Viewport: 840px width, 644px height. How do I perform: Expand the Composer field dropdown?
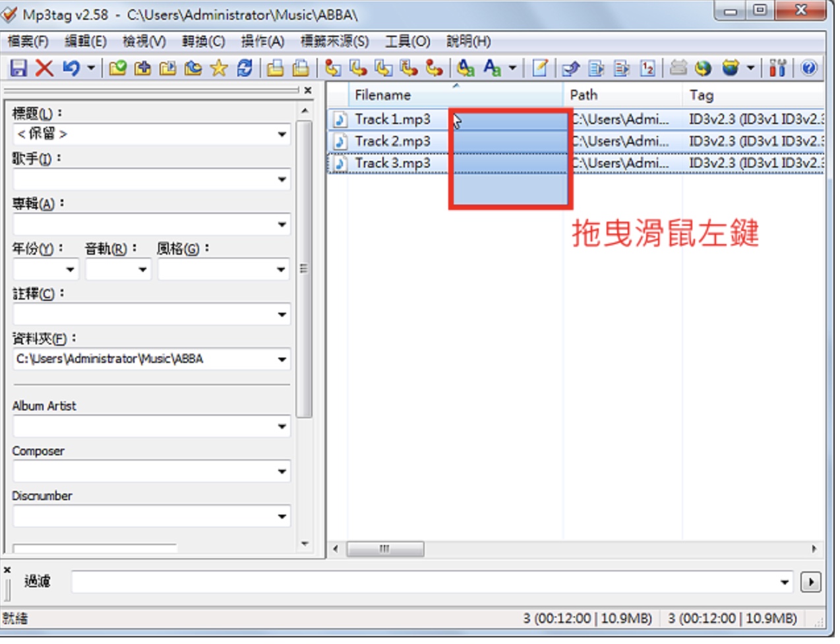(x=282, y=471)
